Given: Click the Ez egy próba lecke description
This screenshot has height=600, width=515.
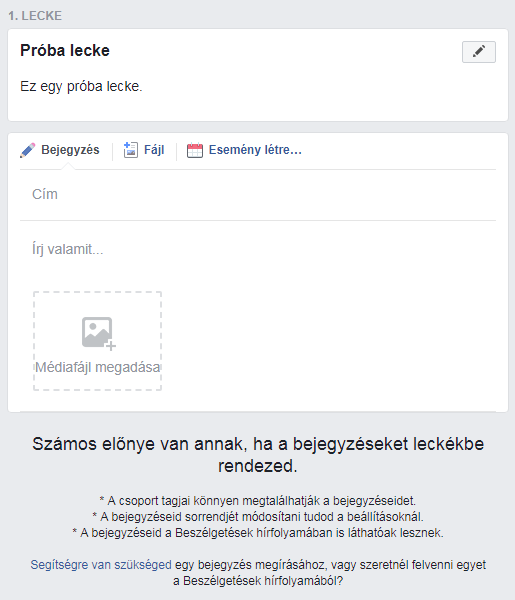Looking at the screenshot, I should click(81, 86).
